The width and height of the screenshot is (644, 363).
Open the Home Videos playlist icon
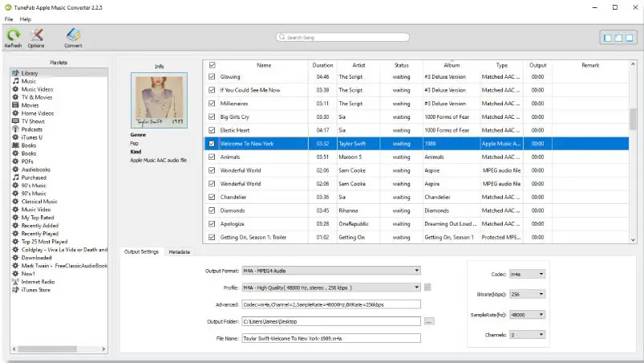pyautogui.click(x=15, y=113)
